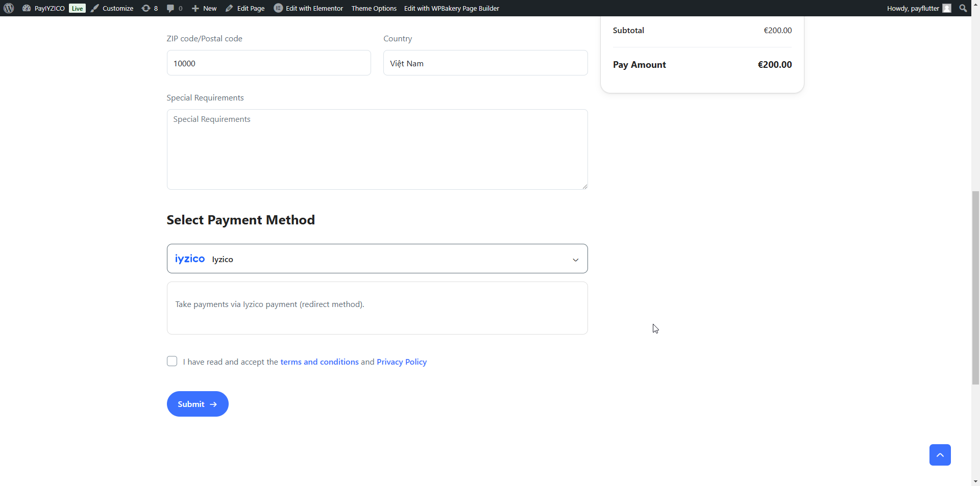
Task: Open the Privacy Policy link
Action: pyautogui.click(x=401, y=362)
